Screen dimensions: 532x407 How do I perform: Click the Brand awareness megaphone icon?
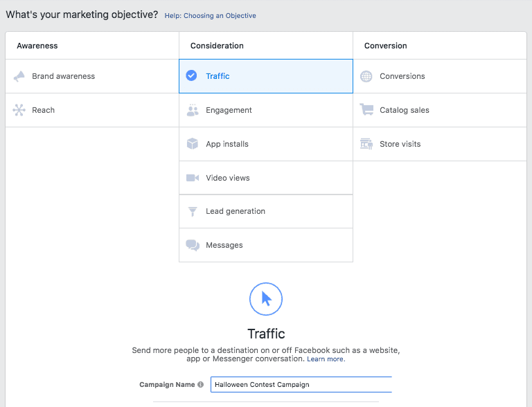(19, 77)
